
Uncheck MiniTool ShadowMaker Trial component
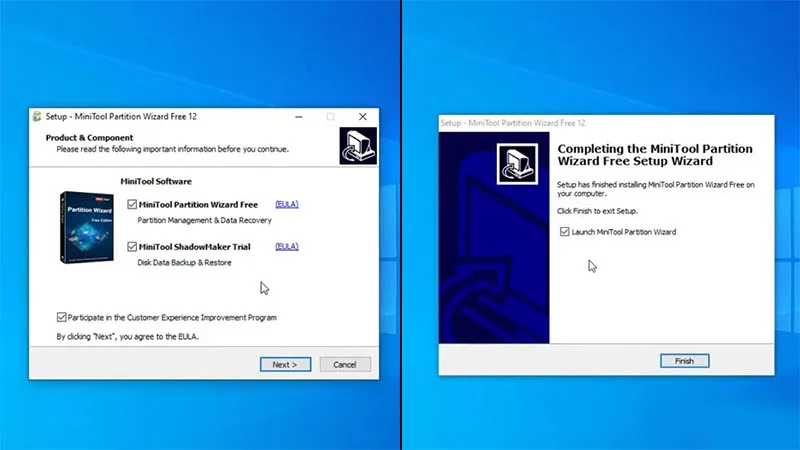132,247
